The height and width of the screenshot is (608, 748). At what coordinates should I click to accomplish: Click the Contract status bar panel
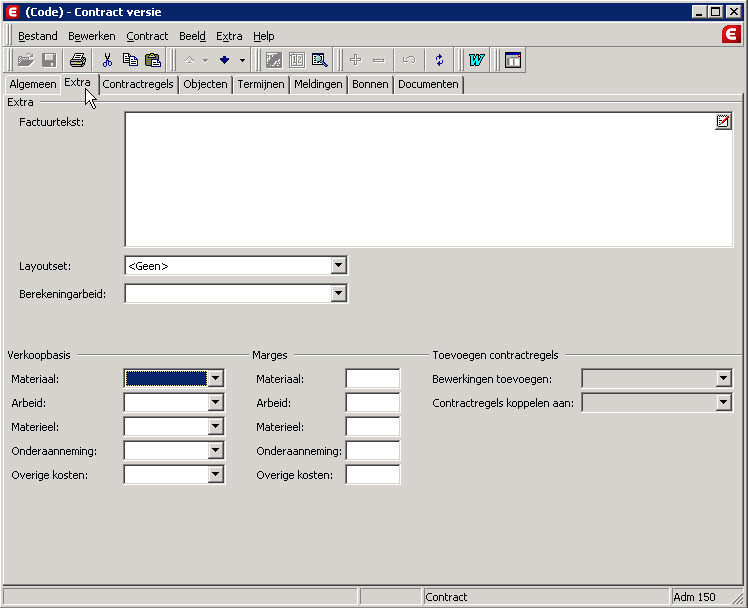pos(546,597)
